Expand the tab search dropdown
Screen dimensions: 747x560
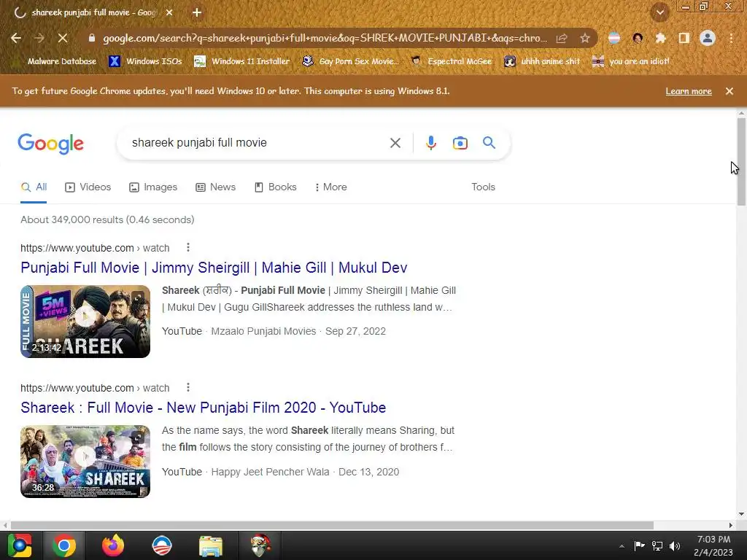(660, 12)
